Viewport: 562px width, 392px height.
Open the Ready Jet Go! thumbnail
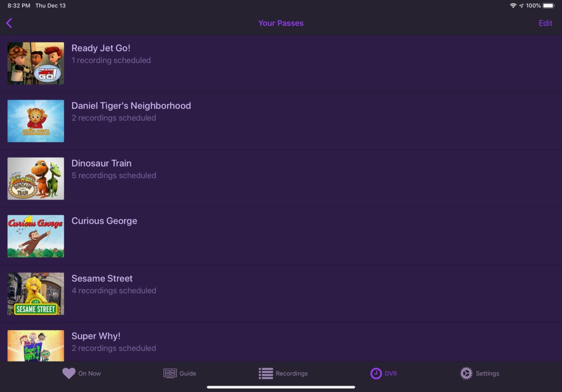pyautogui.click(x=36, y=64)
